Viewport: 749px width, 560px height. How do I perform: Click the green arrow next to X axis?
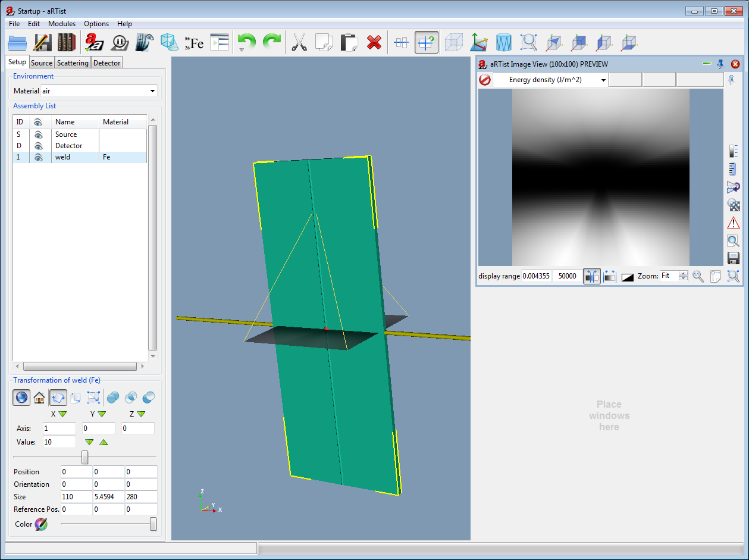(62, 414)
